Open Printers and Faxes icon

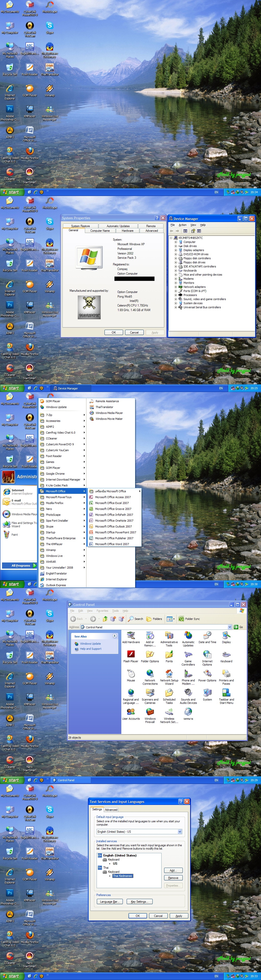pyautogui.click(x=226, y=677)
